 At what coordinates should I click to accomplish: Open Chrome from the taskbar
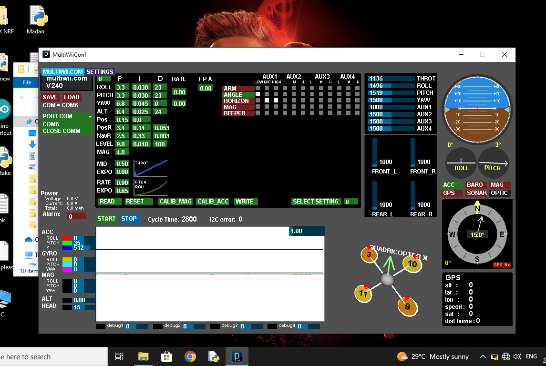(190, 356)
